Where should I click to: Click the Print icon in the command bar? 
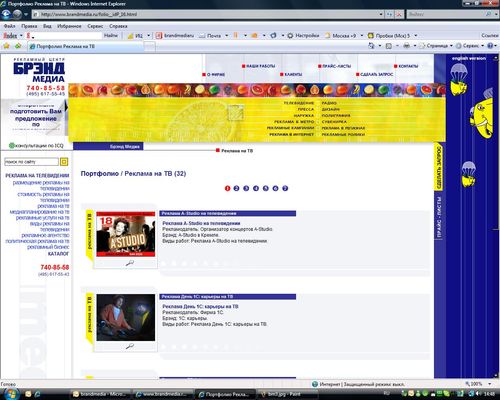(407, 46)
